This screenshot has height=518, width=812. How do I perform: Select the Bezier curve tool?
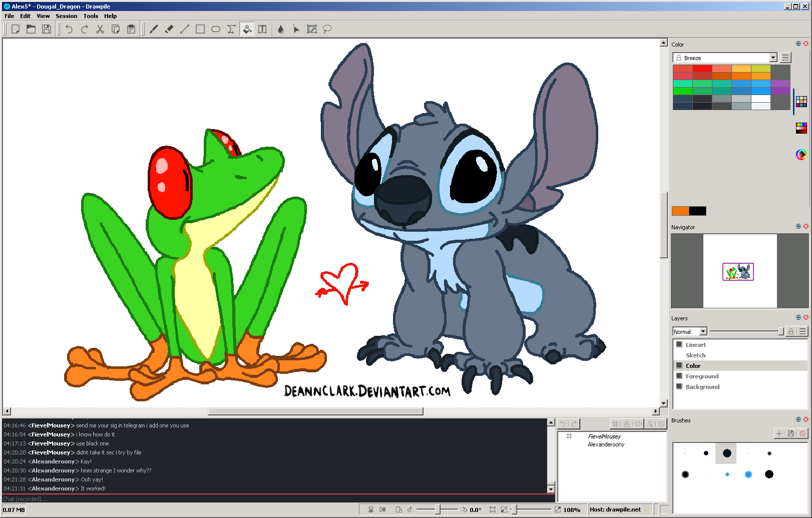pos(231,29)
